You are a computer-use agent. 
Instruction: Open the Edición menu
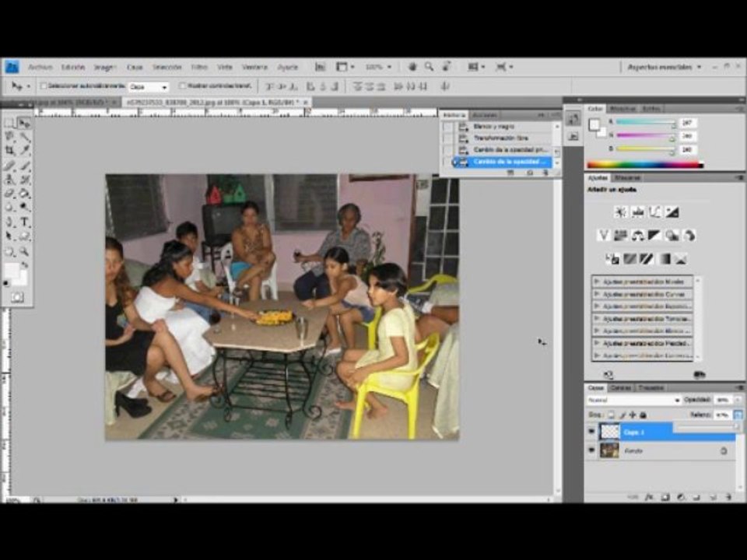73,67
